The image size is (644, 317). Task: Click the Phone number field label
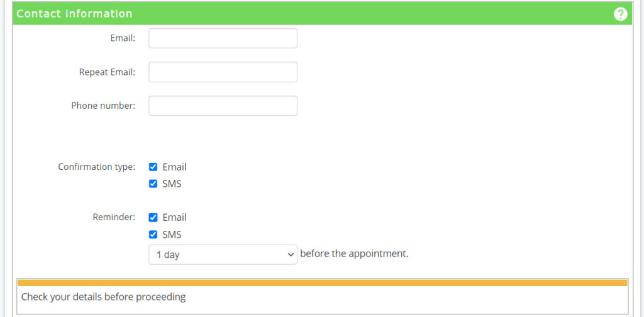[103, 106]
